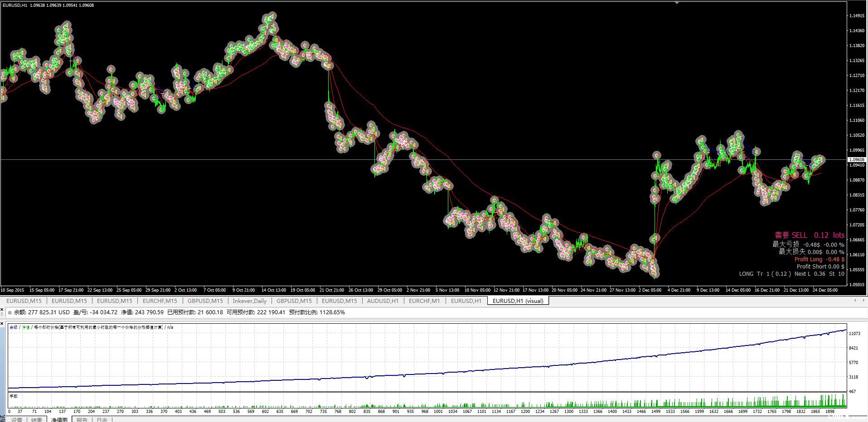Select the 净值图 tester tab
868x422 pixels.
(x=59, y=420)
